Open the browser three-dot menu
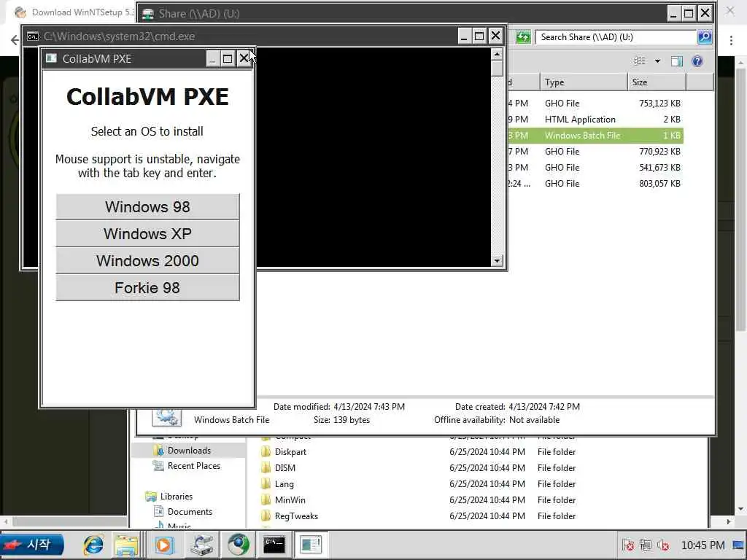 point(731,41)
